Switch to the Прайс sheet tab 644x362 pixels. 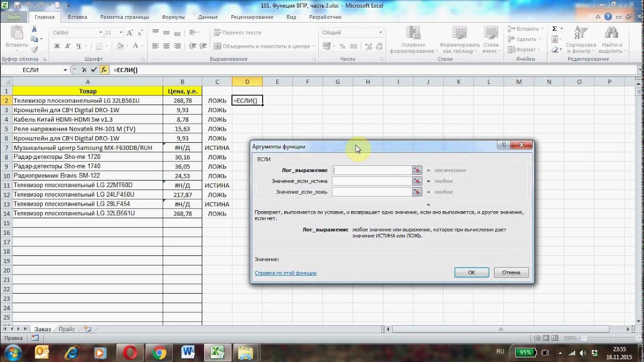(x=67, y=329)
